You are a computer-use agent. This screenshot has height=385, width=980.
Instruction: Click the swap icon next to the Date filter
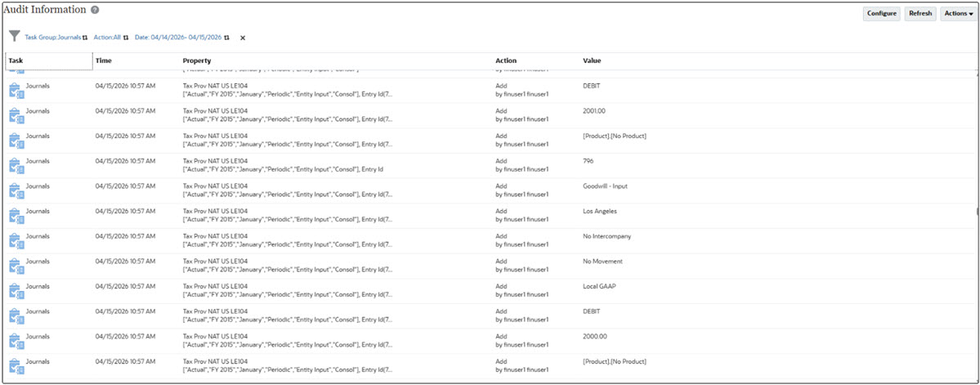[227, 38]
